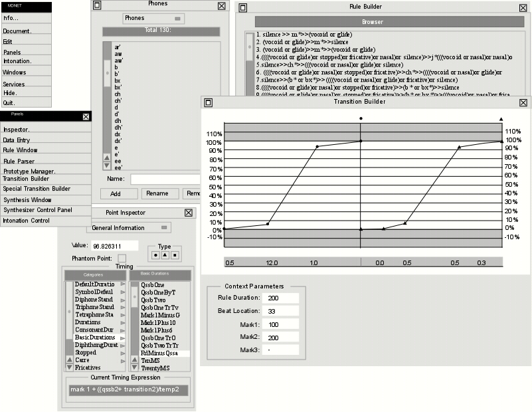This screenshot has width=532, height=412.
Task: Select rule 5 silence>>ch in browser
Action: (330, 65)
